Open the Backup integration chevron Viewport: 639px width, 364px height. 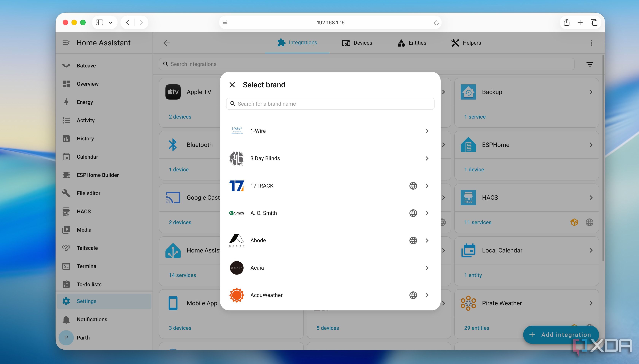tap(591, 92)
